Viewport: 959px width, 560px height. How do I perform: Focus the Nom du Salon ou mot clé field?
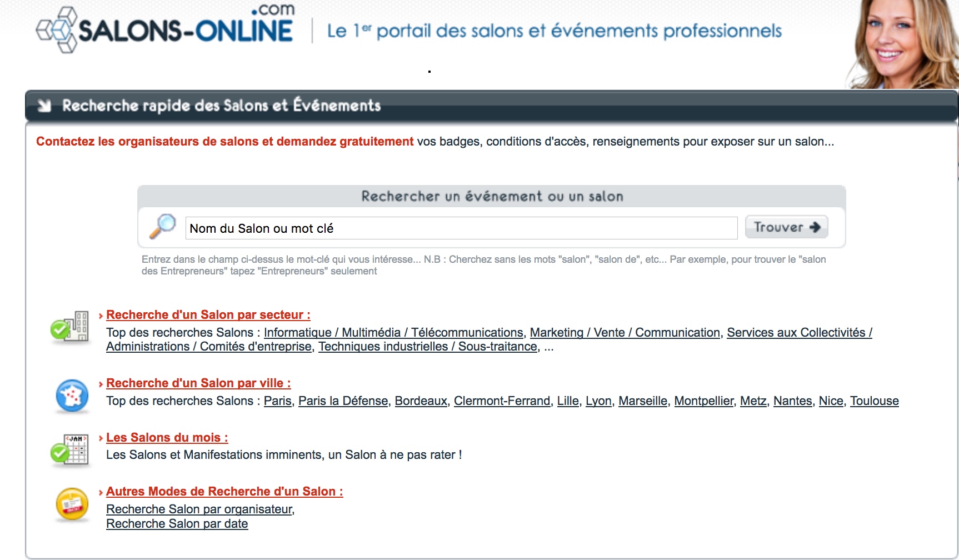tap(461, 228)
